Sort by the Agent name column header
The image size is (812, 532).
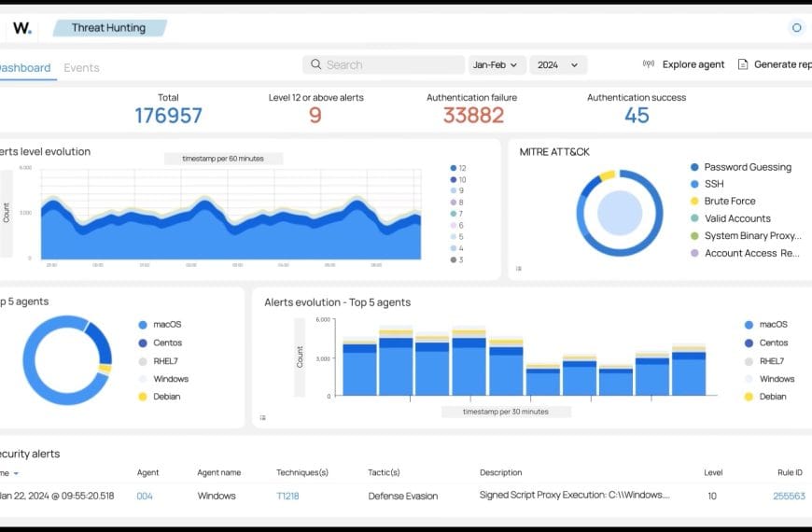(x=219, y=472)
